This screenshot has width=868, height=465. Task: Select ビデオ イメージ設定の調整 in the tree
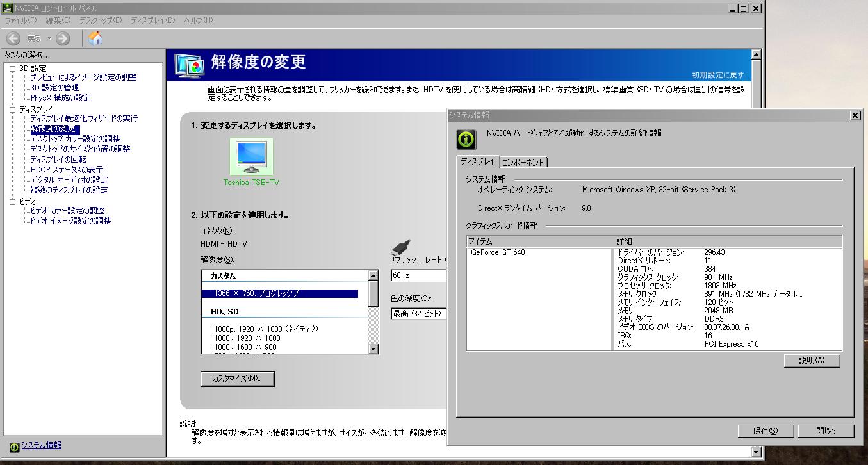click(70, 221)
